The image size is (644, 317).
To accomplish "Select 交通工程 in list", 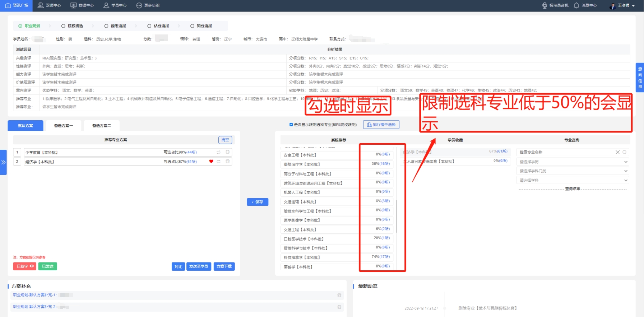I will coord(337,229).
